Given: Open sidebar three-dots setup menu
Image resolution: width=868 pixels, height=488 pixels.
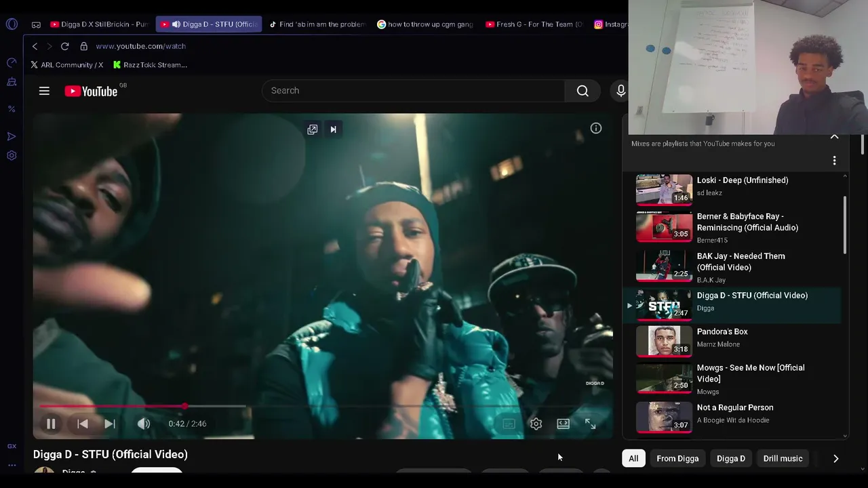Looking at the screenshot, I should tap(12, 465).
